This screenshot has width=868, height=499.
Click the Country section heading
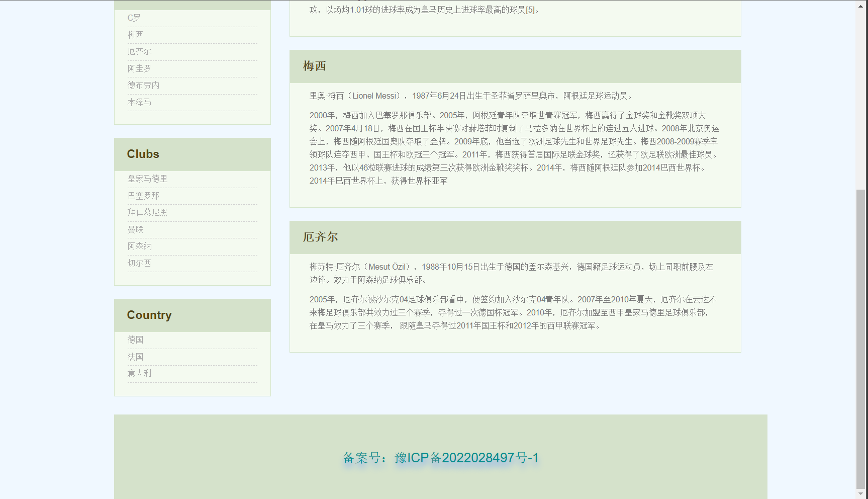(149, 315)
